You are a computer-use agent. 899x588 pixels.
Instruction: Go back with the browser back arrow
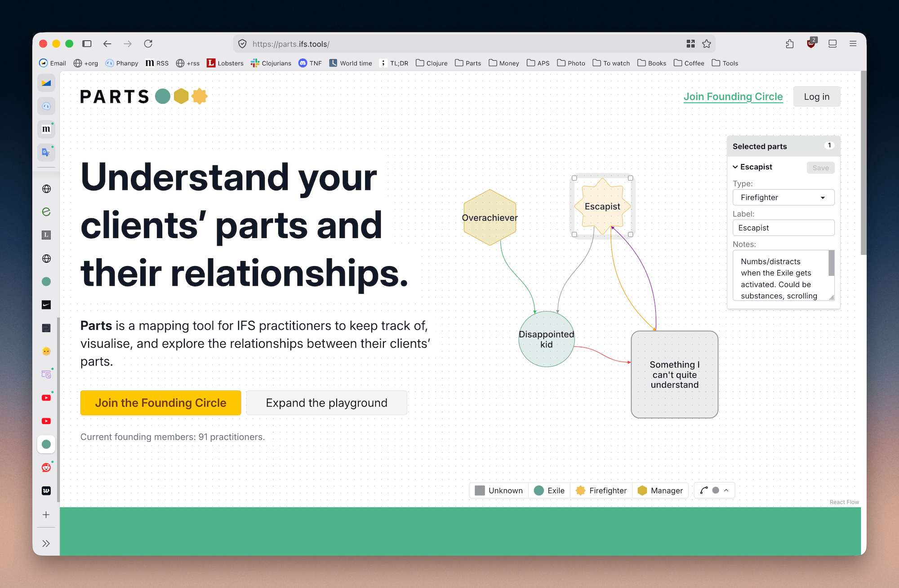(107, 44)
